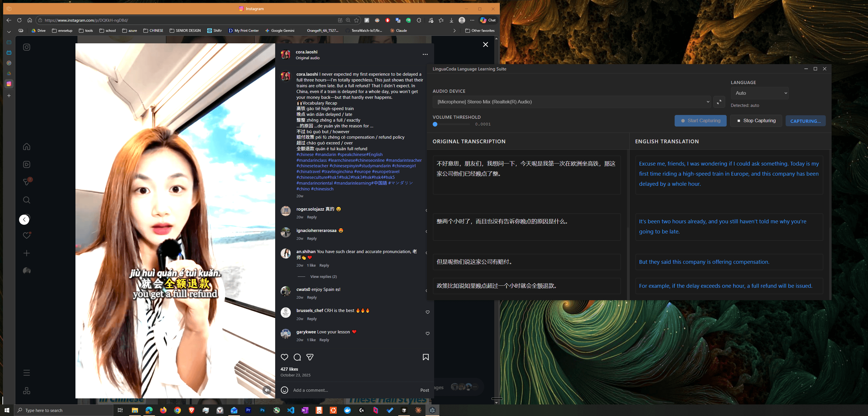Adjust the volume threshold slider
Viewport: 868px width, 416px height.
[x=435, y=124]
